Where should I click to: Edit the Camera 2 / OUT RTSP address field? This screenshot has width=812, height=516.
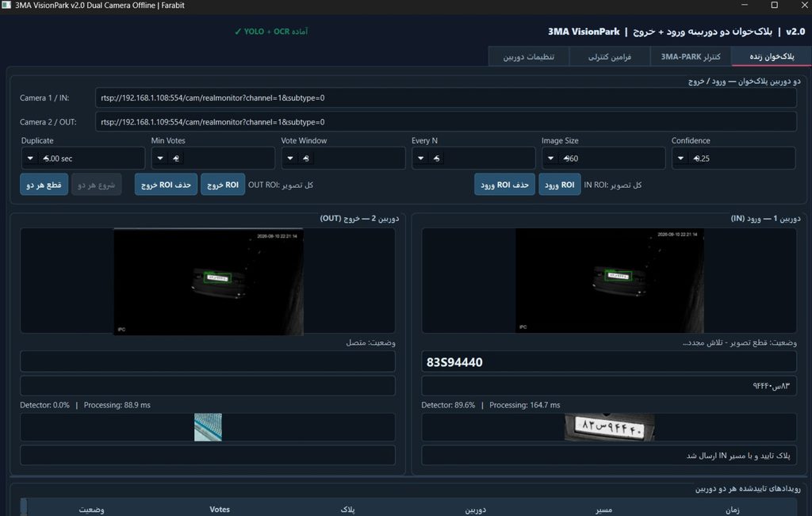click(446, 122)
